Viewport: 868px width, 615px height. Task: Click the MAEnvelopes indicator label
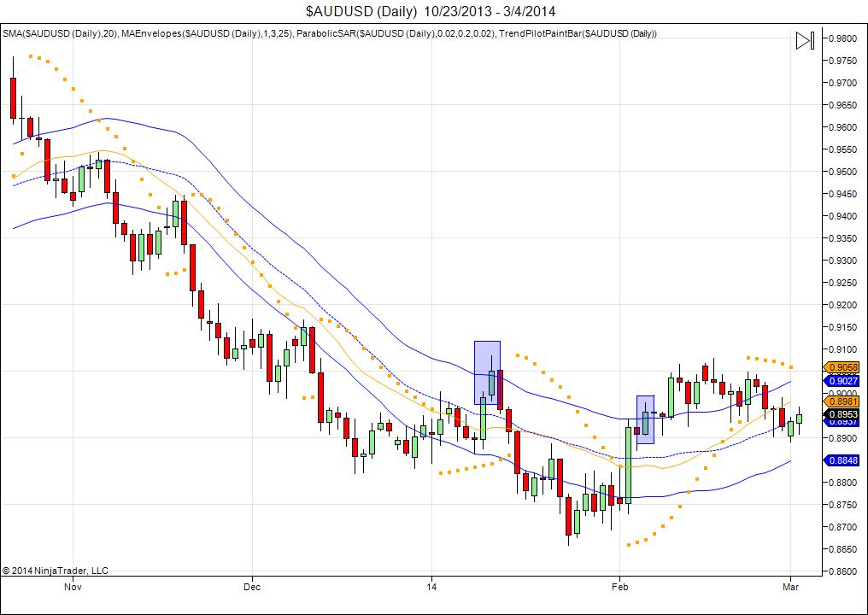point(206,34)
